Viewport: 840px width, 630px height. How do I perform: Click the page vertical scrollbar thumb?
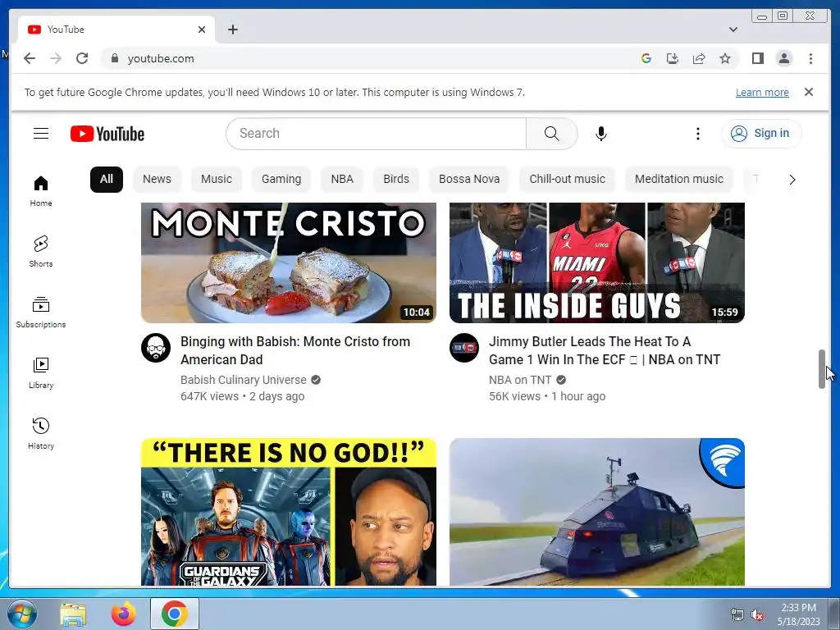pos(821,369)
